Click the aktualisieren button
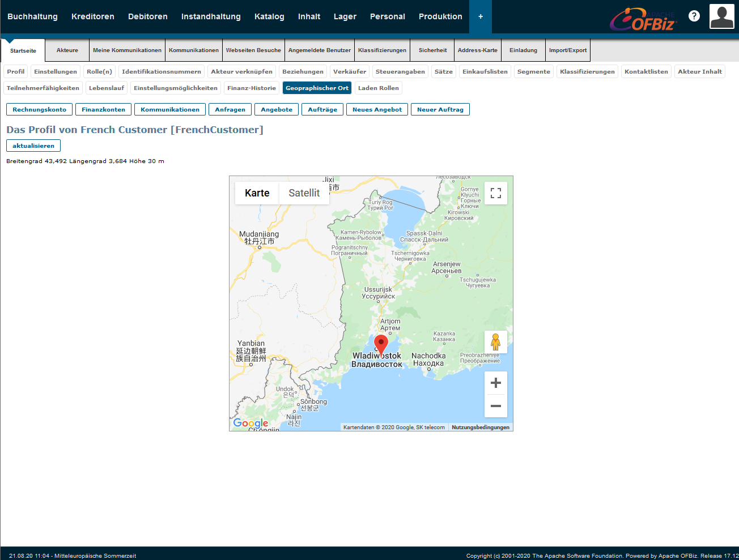Screen dimensions: 739x560 [x=33, y=146]
